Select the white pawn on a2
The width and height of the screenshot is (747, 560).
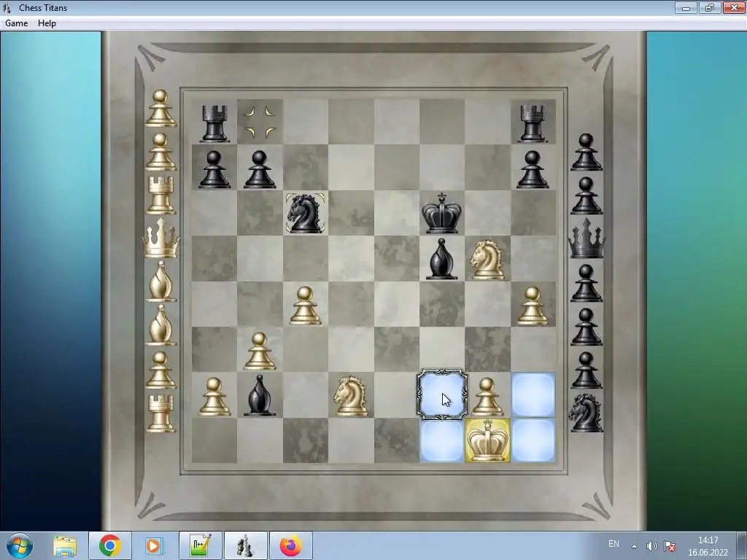[214, 396]
